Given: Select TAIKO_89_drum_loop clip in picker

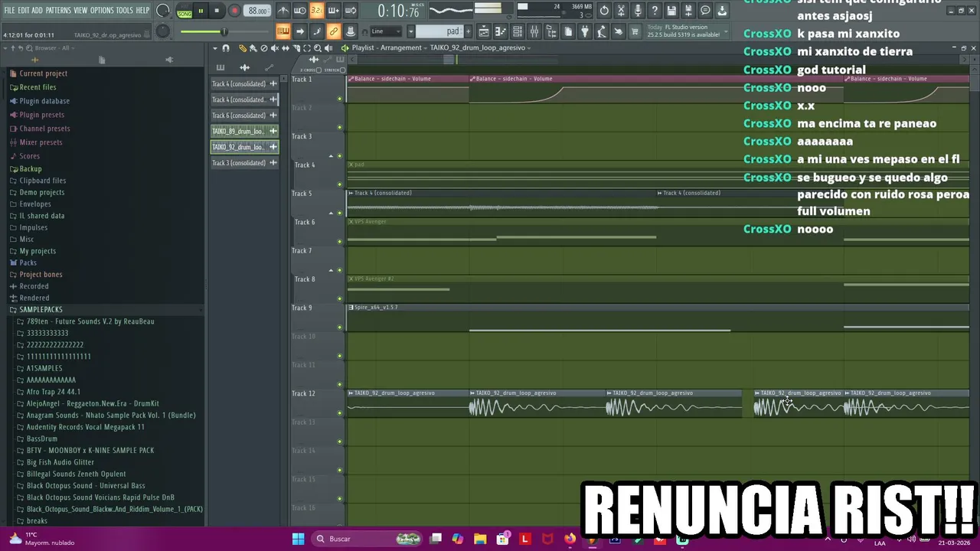Looking at the screenshot, I should click(x=245, y=131).
